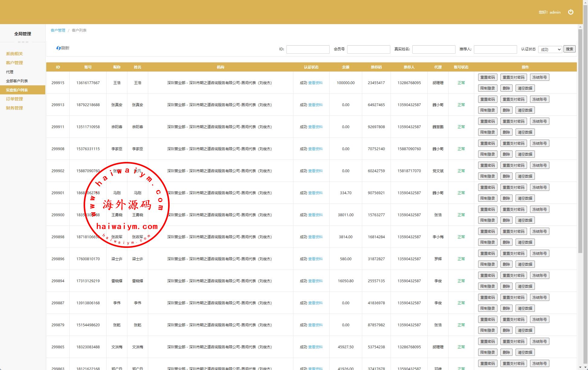Click the 会员号 input field

pyautogui.click(x=368, y=49)
